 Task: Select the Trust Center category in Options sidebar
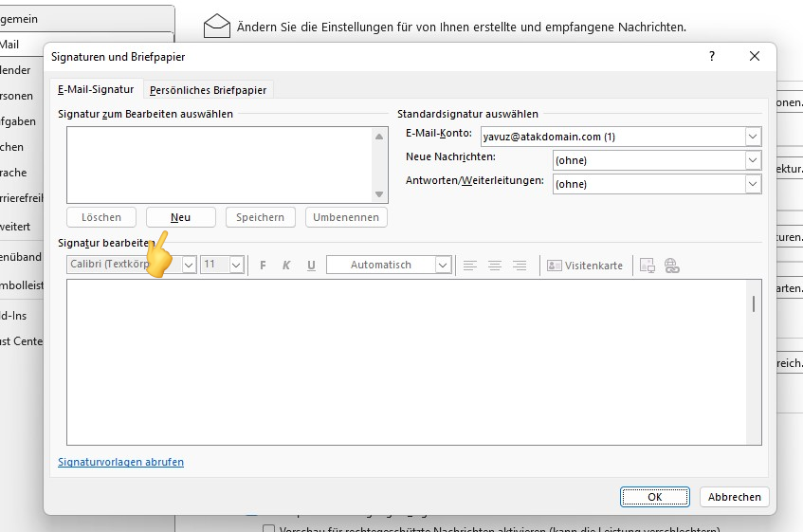coord(22,341)
